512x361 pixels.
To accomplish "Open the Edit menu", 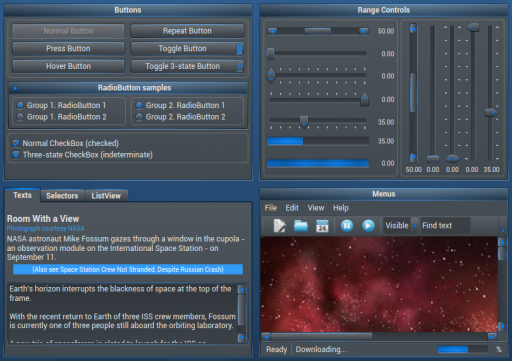I will coord(292,208).
